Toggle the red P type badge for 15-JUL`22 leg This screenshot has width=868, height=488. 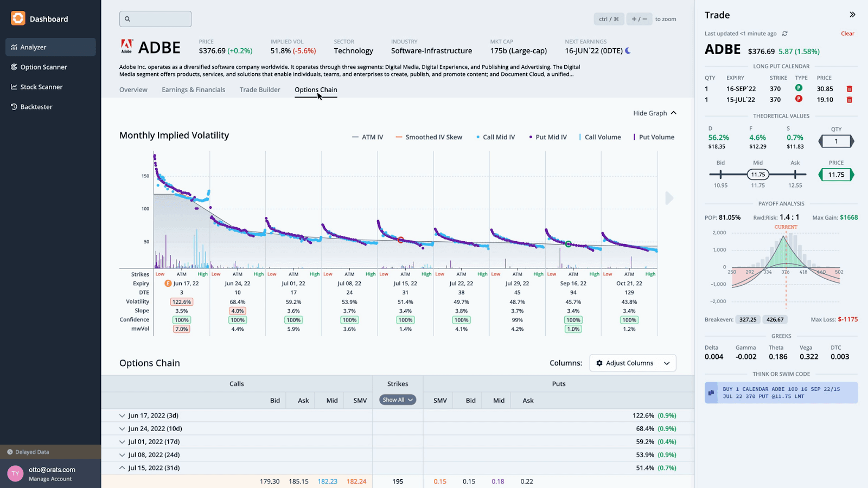tap(799, 99)
